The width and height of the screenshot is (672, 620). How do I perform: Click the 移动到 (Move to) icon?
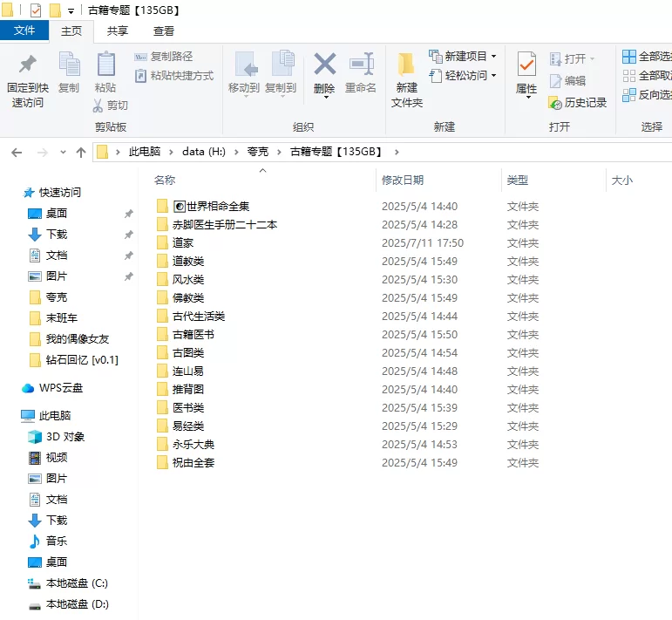[x=246, y=65]
